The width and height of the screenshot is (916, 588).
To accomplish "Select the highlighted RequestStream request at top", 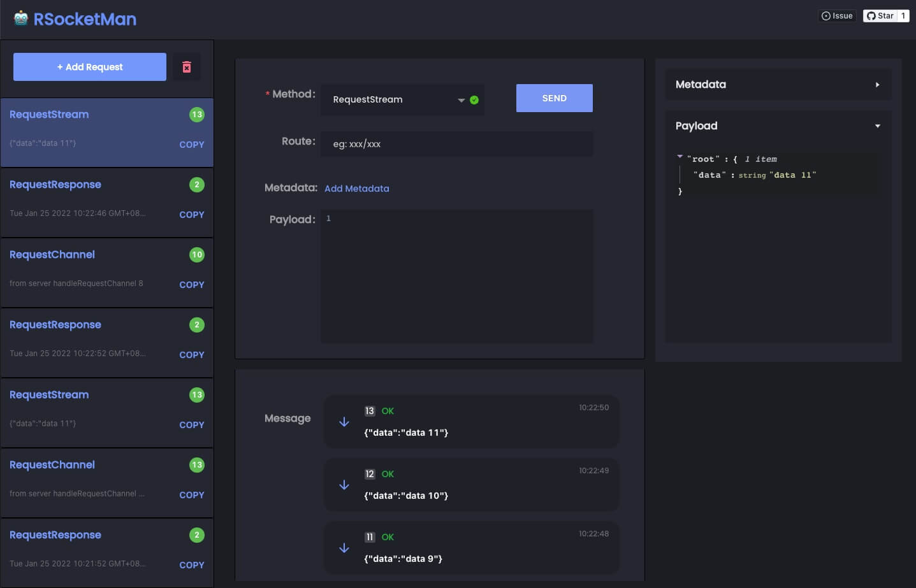I will coord(107,133).
